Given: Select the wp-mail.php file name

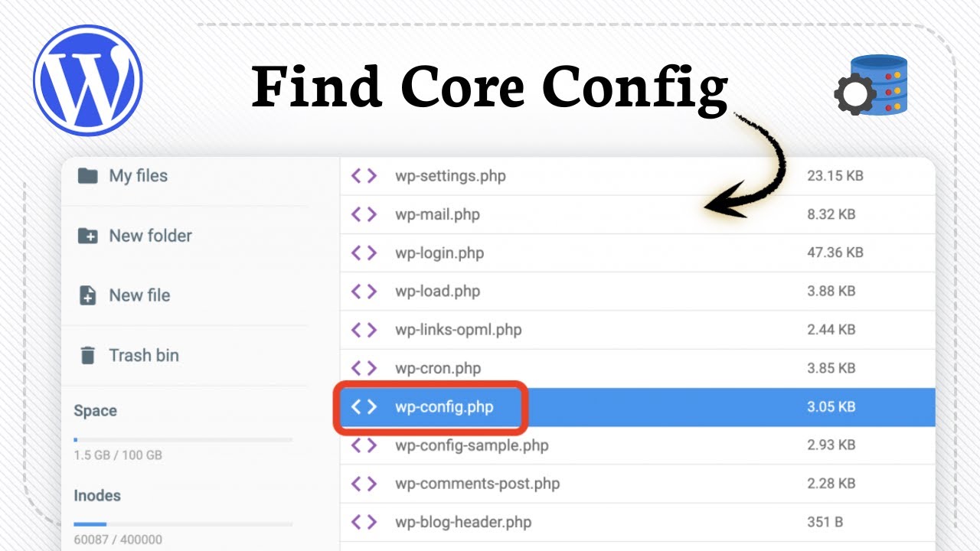Looking at the screenshot, I should point(437,214).
